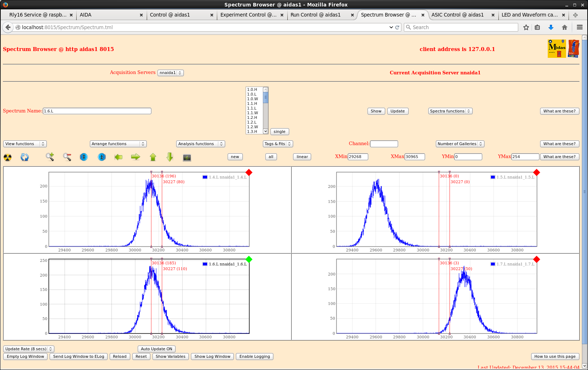Toggle the single selection mode button

point(279,131)
